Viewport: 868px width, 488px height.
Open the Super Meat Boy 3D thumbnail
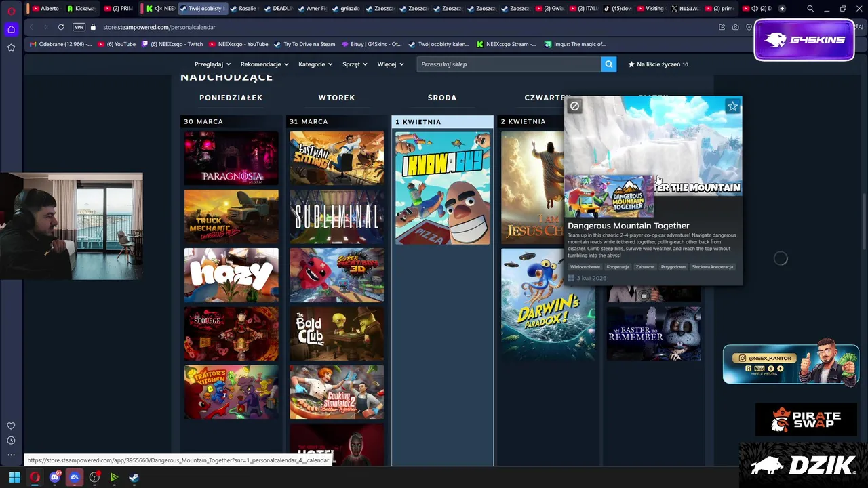click(337, 274)
